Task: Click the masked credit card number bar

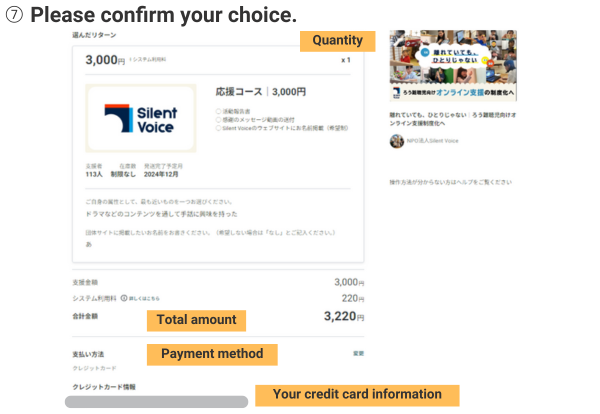Action: point(156,401)
